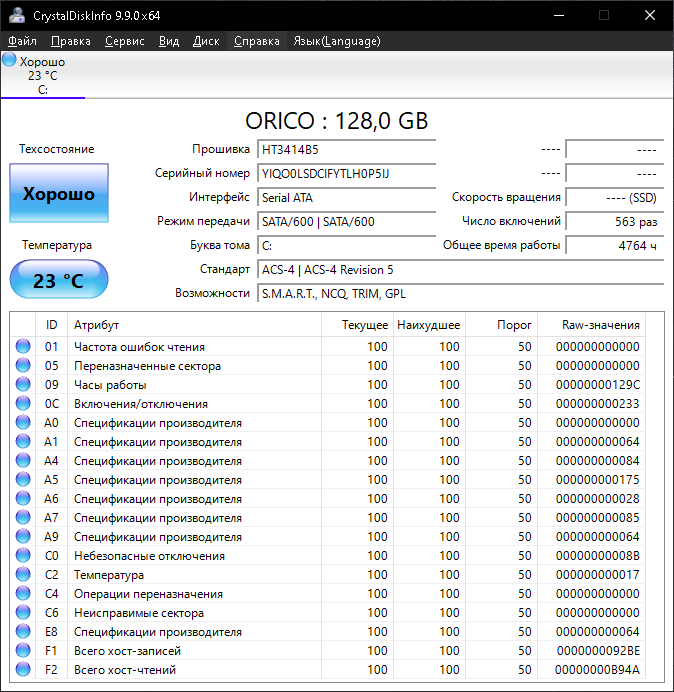Click status icon for attribute 09 Часы работы
The height and width of the screenshot is (692, 674).
point(23,384)
